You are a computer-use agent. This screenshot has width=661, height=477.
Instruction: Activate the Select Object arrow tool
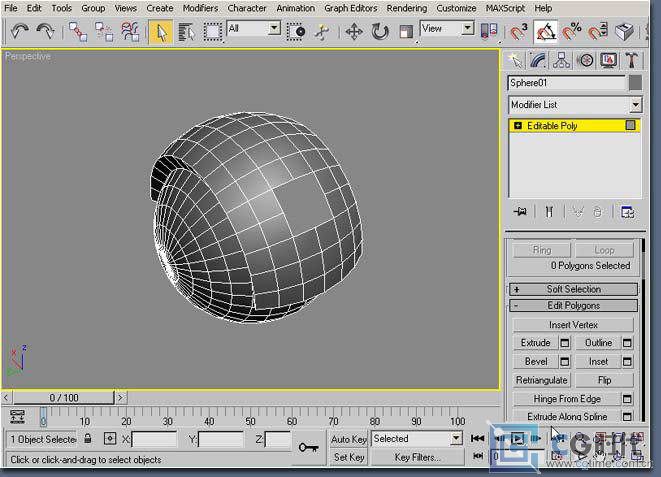pos(161,32)
